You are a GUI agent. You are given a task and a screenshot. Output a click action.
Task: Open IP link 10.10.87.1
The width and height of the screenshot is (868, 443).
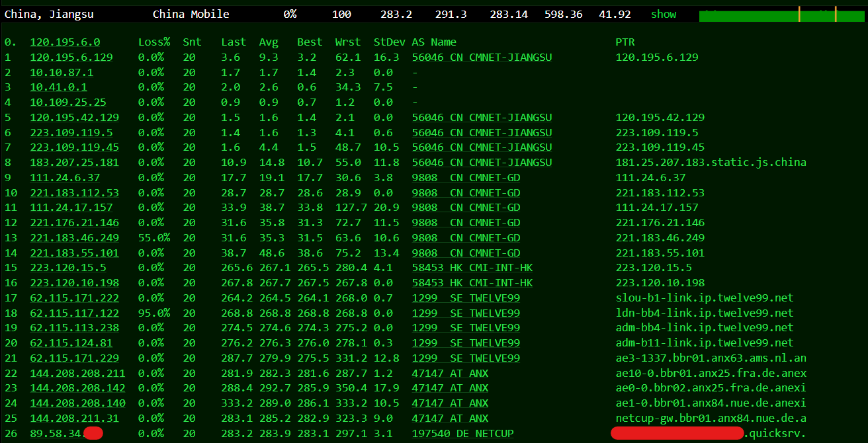[x=62, y=73]
